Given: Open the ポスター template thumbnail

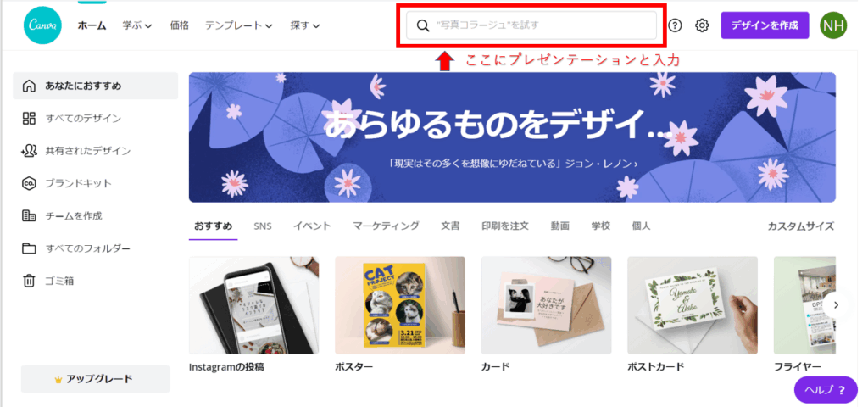Looking at the screenshot, I should coord(400,305).
